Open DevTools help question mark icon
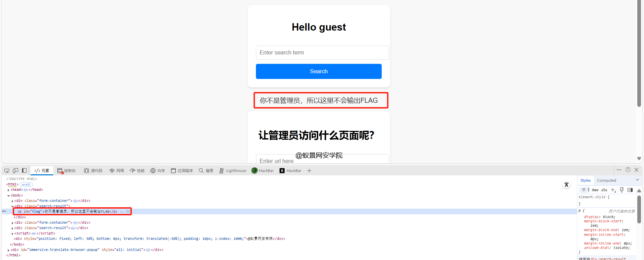 pyautogui.click(x=628, y=170)
